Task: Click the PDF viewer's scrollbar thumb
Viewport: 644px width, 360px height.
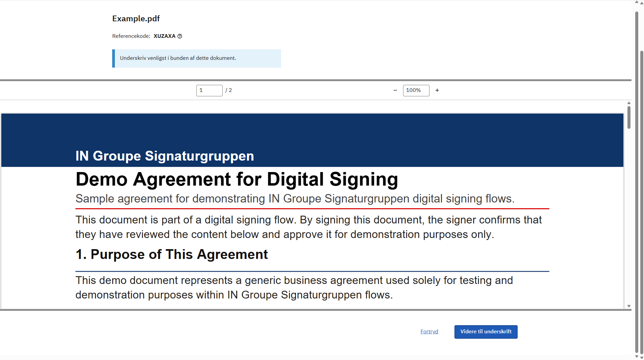Action: click(629, 117)
